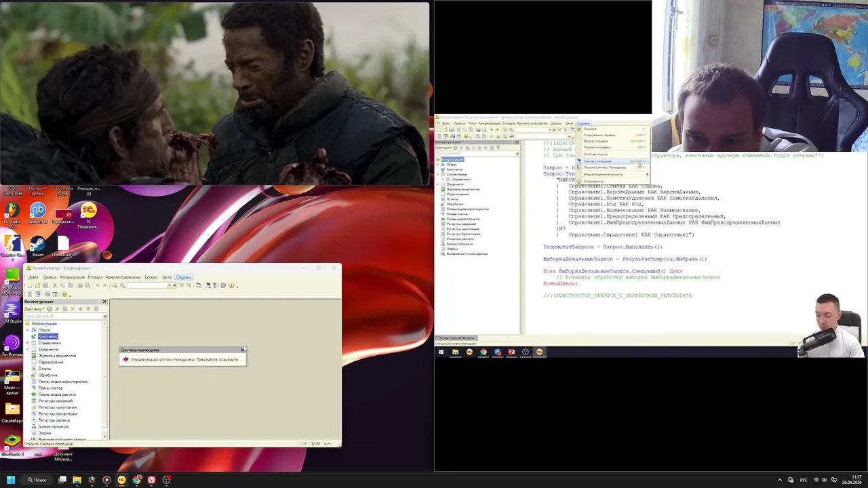Select Обработки in front configuration tree
868x488 pixels.
tap(47, 375)
